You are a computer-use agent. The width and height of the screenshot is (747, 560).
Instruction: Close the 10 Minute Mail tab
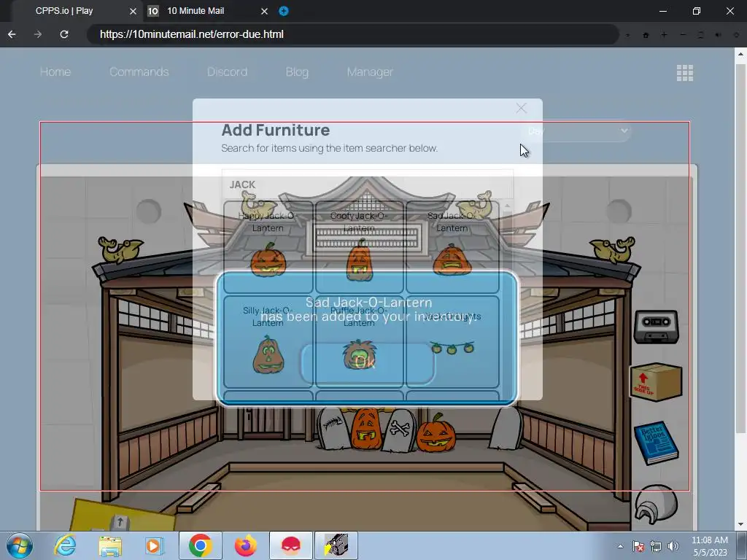point(264,12)
